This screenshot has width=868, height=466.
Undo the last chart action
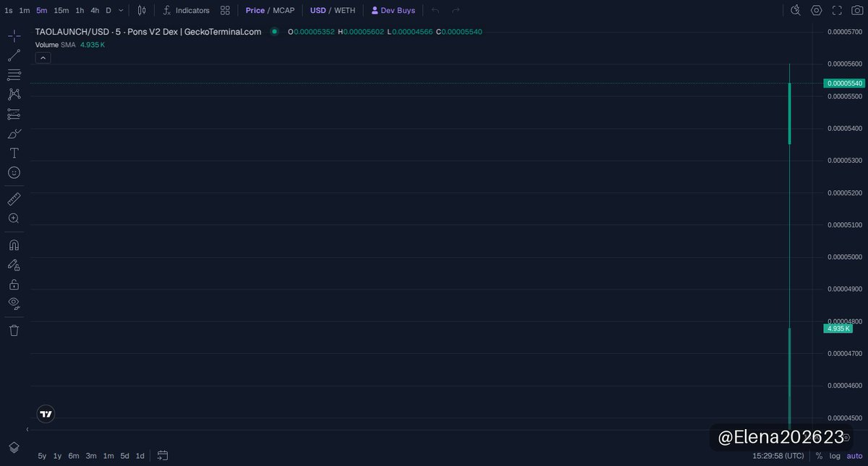click(435, 10)
